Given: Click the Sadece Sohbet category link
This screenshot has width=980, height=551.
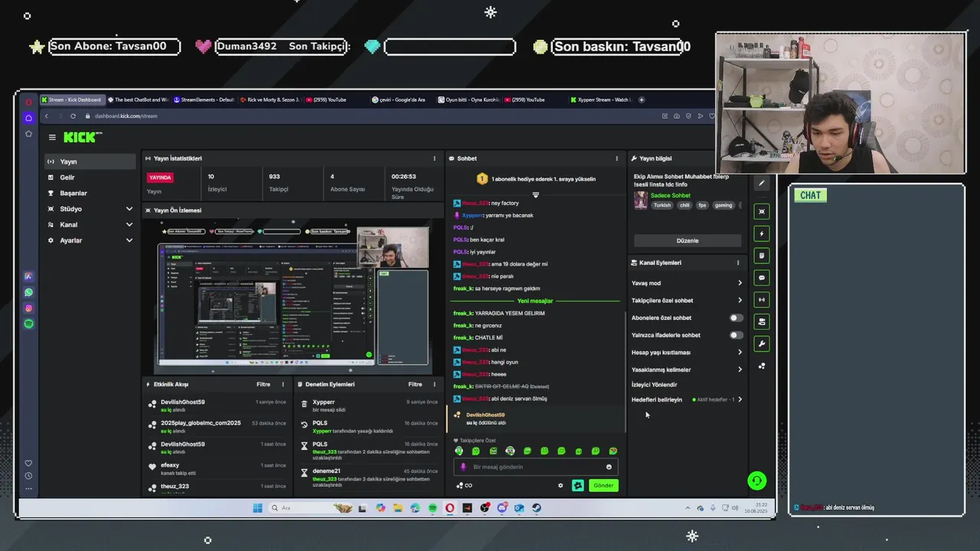Looking at the screenshot, I should (671, 196).
